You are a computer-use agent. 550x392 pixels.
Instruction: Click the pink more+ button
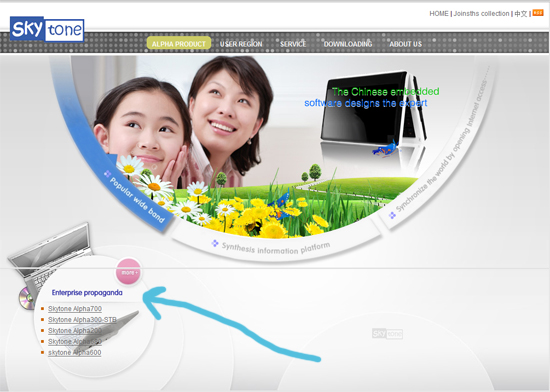coord(129,272)
